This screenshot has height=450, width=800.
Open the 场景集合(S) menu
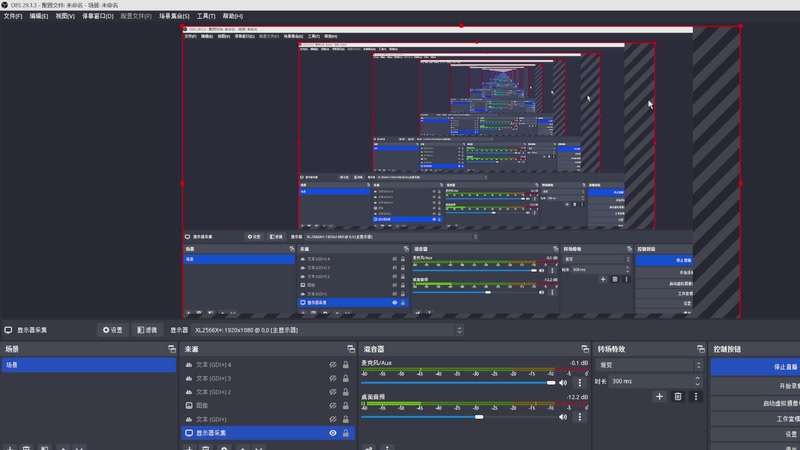click(174, 16)
